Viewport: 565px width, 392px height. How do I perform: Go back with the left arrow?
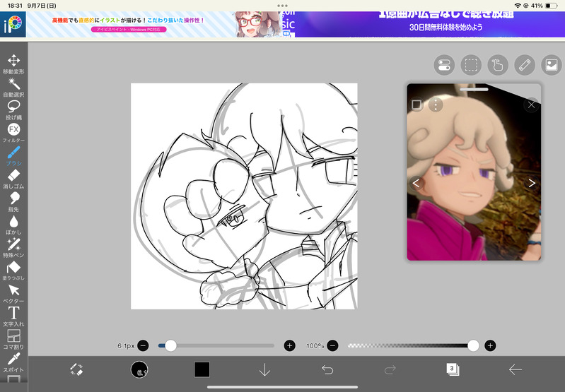click(516, 369)
